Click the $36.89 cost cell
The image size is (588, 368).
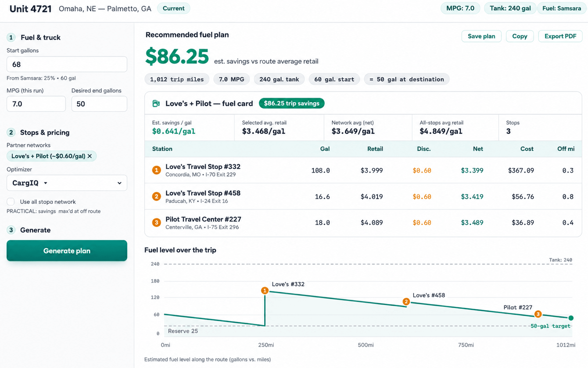pos(523,223)
